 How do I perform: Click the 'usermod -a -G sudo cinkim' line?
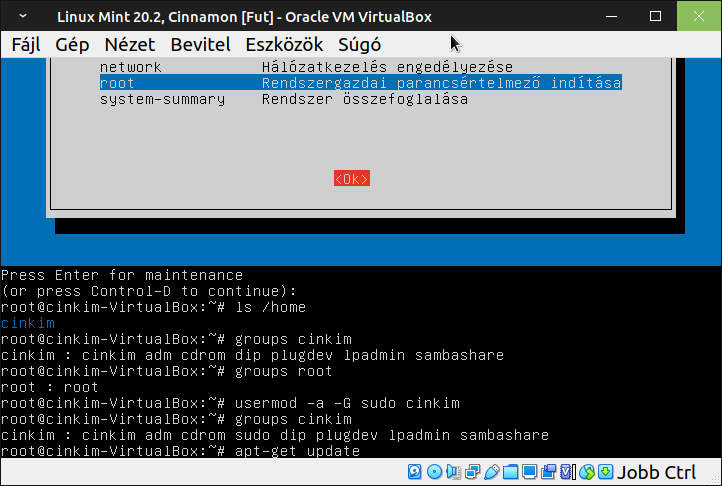tap(230, 403)
